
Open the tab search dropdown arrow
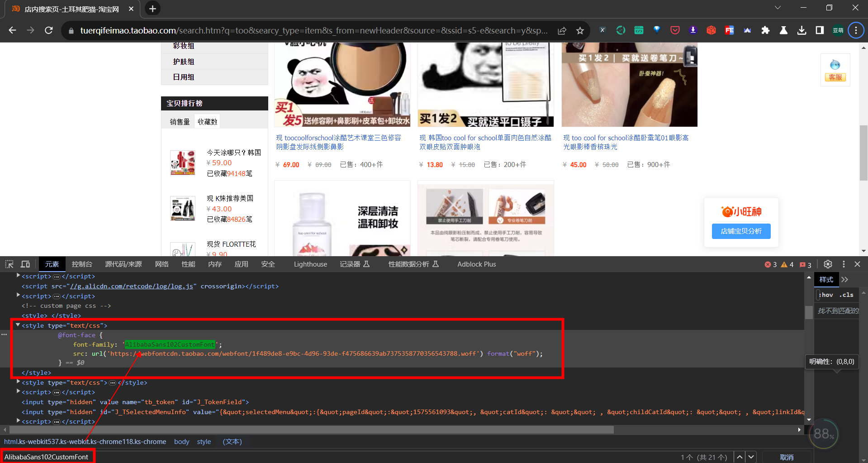(x=778, y=8)
